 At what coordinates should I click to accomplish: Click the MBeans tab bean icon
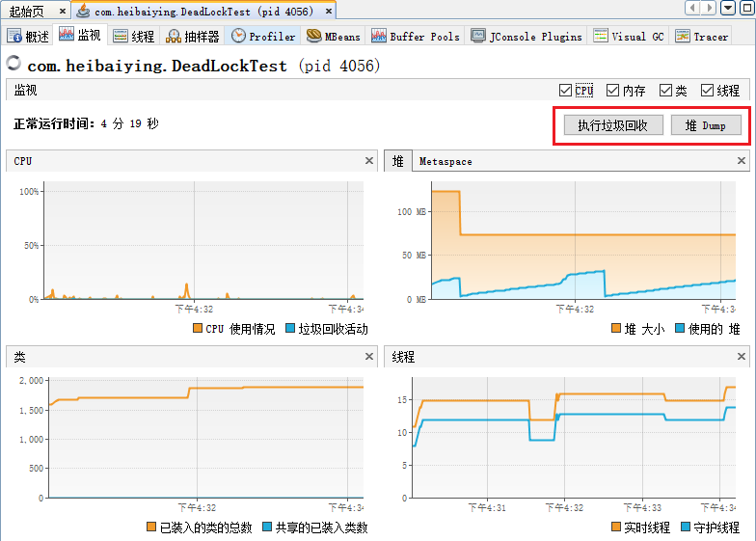(314, 36)
